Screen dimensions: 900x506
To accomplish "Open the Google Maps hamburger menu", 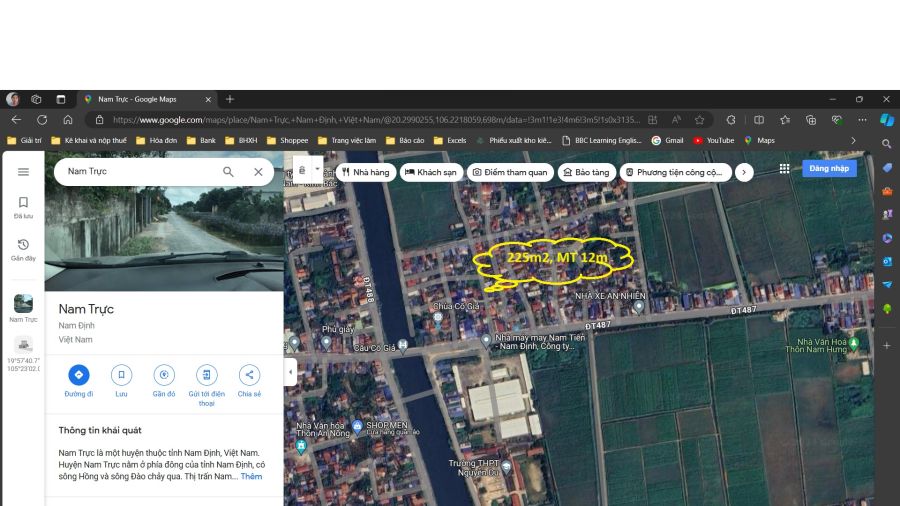I will 23,172.
